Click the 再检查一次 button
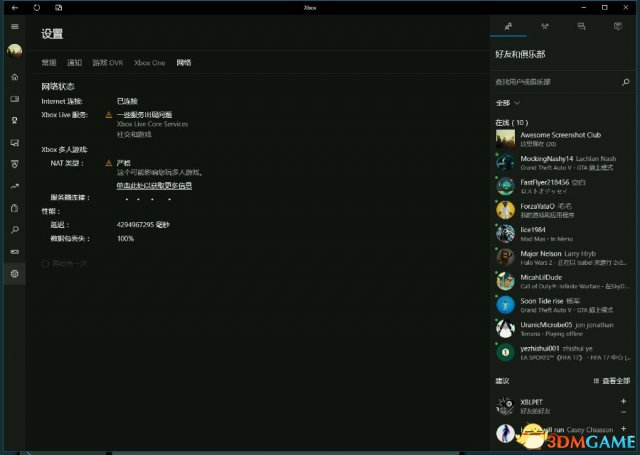640x455 pixels. [64, 264]
